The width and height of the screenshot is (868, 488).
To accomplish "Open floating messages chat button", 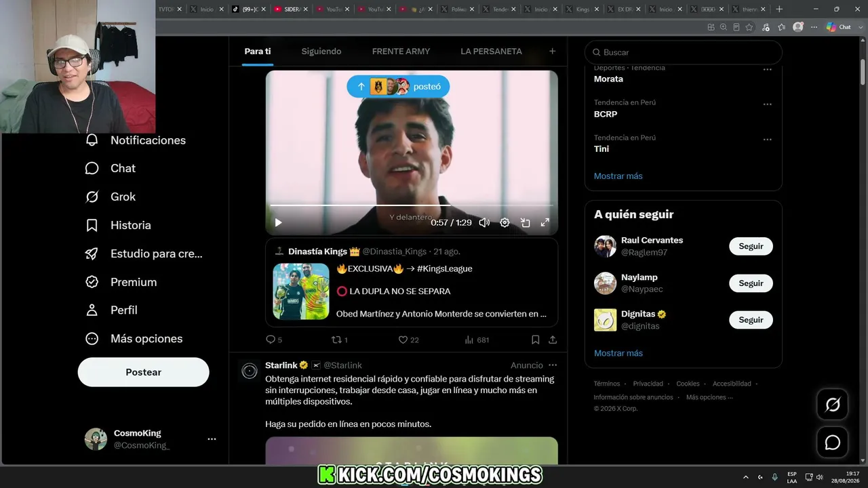I will (832, 443).
